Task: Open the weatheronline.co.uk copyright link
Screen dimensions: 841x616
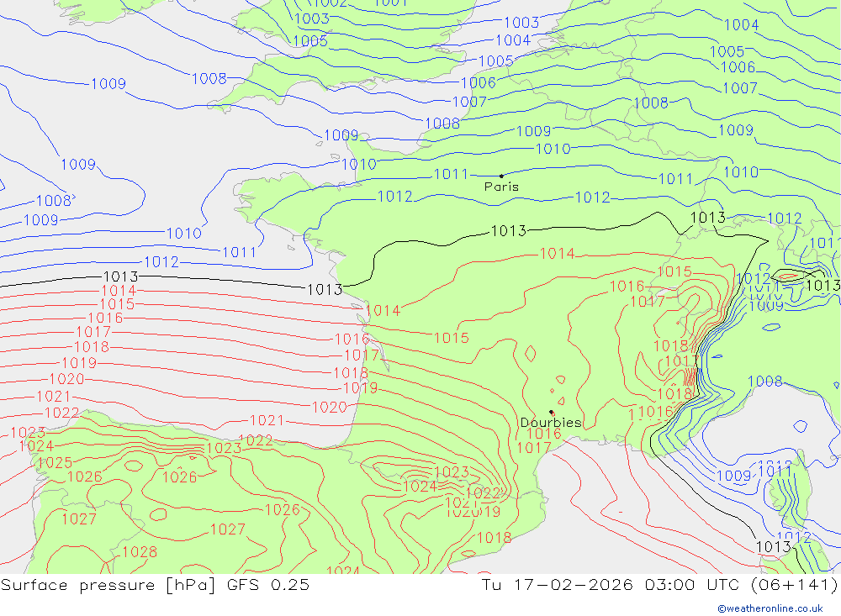Action: click(x=770, y=608)
